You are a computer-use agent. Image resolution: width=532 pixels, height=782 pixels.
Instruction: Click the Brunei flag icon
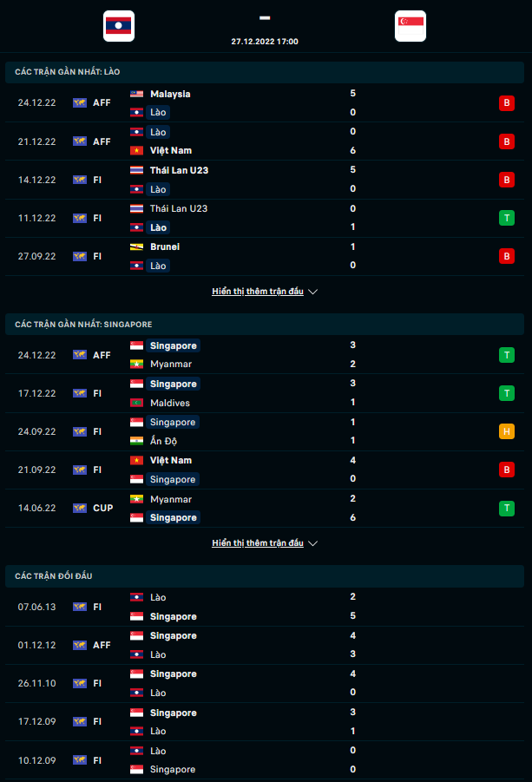[x=137, y=246]
